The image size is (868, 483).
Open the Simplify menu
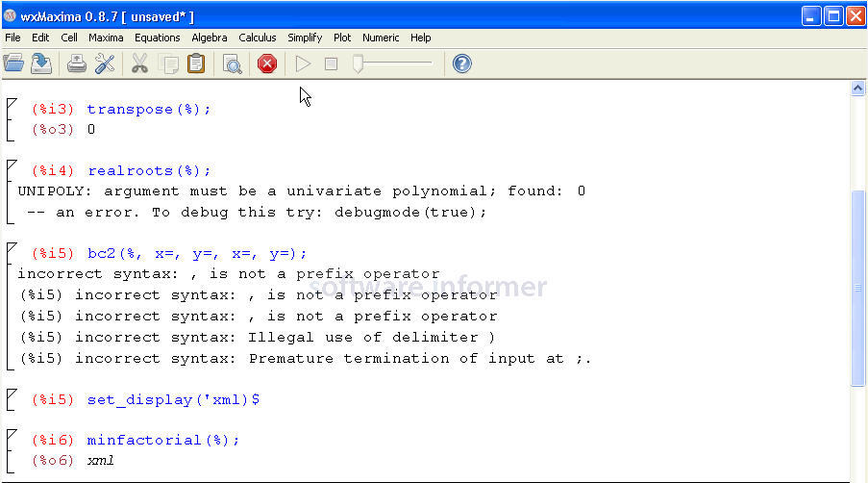[x=305, y=38]
